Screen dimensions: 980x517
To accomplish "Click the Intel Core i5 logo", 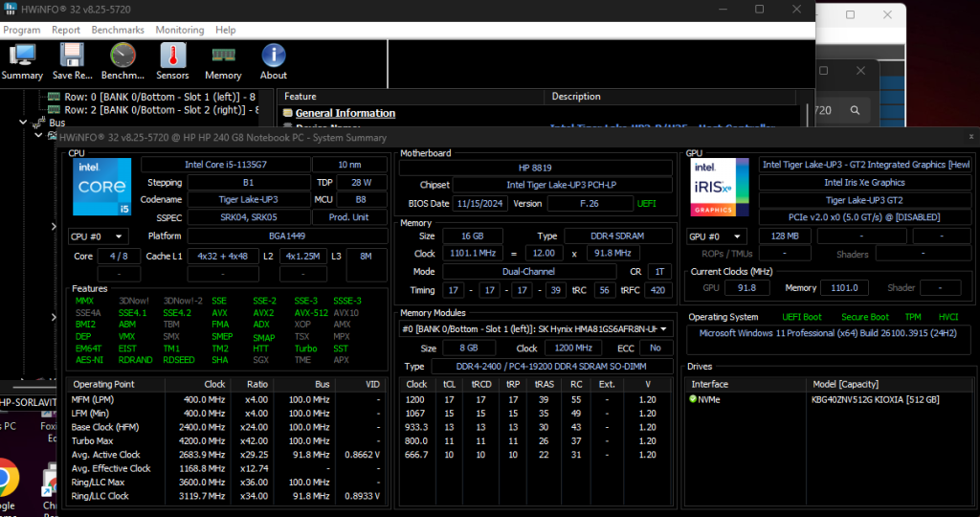I will 101,187.
